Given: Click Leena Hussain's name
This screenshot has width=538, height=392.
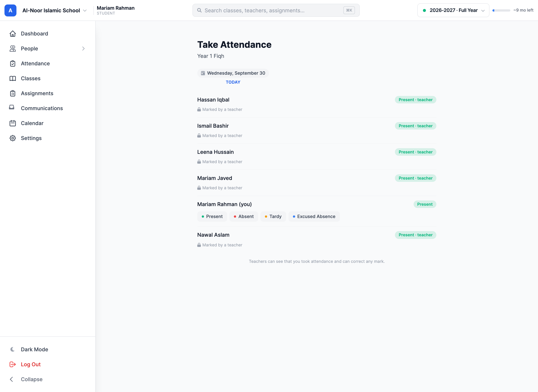Looking at the screenshot, I should pyautogui.click(x=215, y=152).
